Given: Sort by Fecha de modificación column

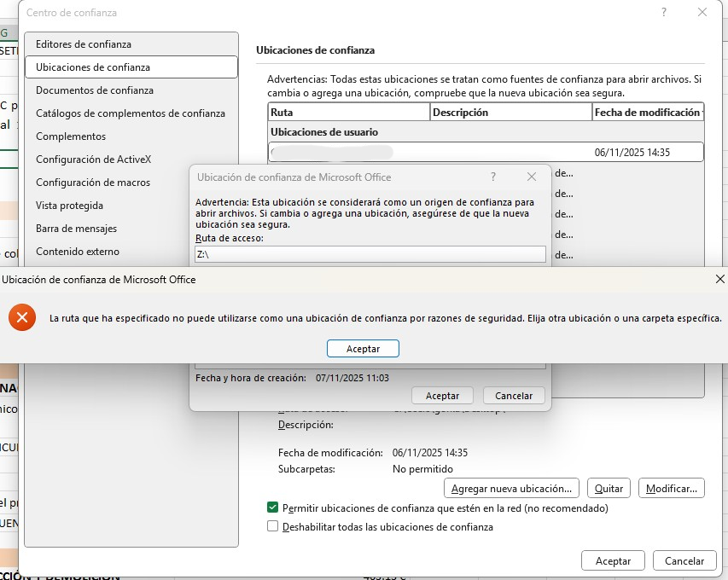Looking at the screenshot, I should (648, 113).
